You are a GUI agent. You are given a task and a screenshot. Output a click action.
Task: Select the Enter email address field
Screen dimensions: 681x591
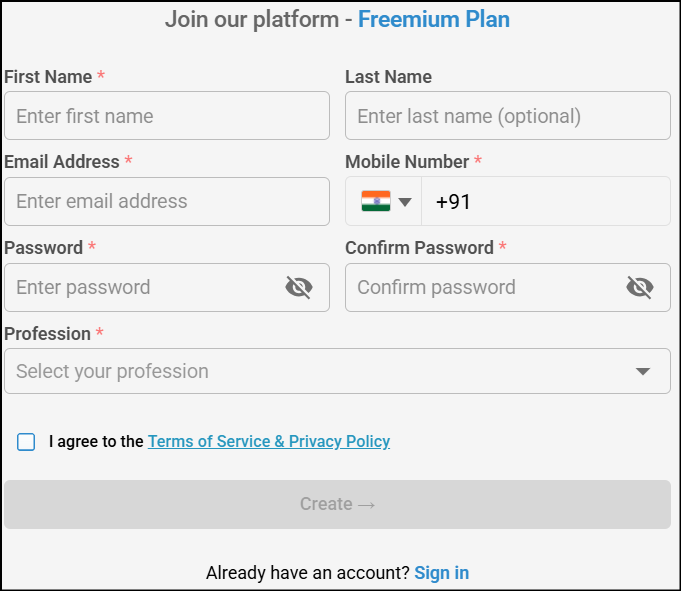167,201
